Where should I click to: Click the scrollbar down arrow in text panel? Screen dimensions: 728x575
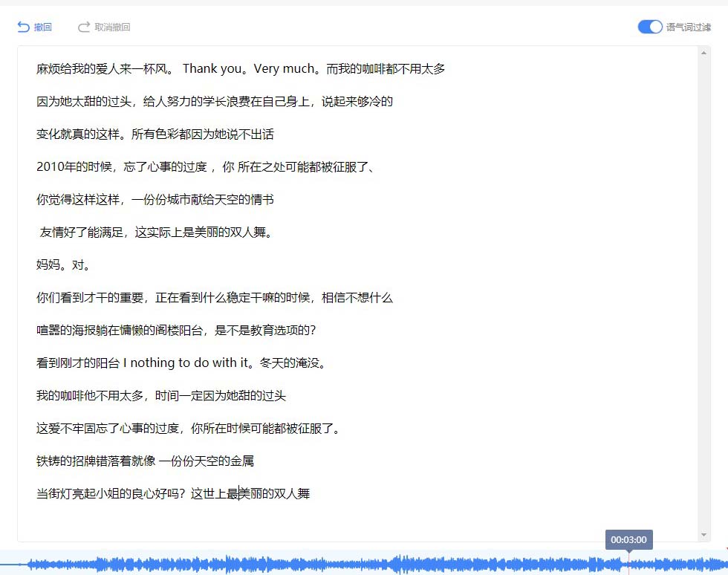[x=704, y=535]
